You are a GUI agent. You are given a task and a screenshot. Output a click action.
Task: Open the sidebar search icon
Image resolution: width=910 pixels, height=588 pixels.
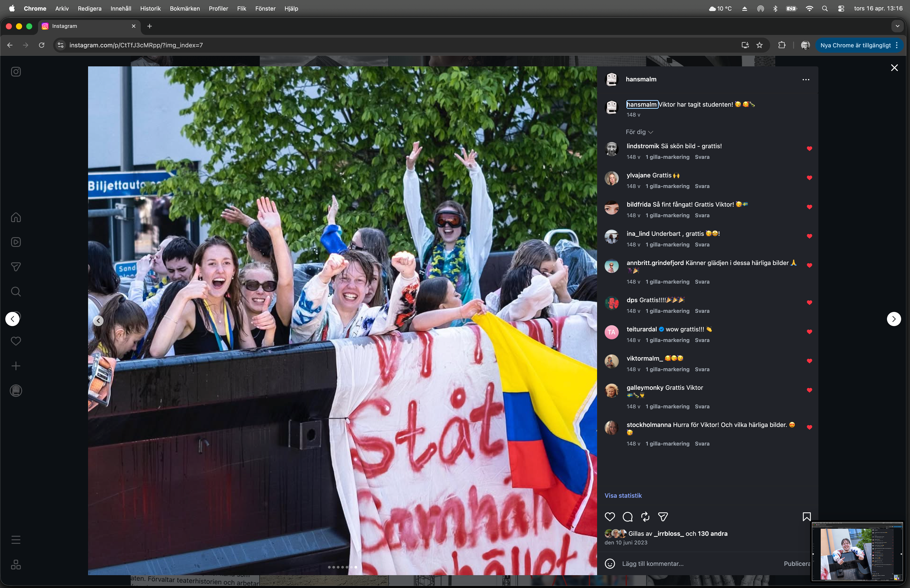[x=16, y=292]
